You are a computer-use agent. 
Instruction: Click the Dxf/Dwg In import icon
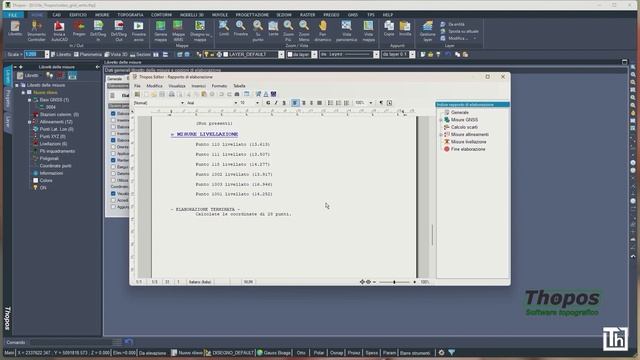pyautogui.click(x=98, y=31)
